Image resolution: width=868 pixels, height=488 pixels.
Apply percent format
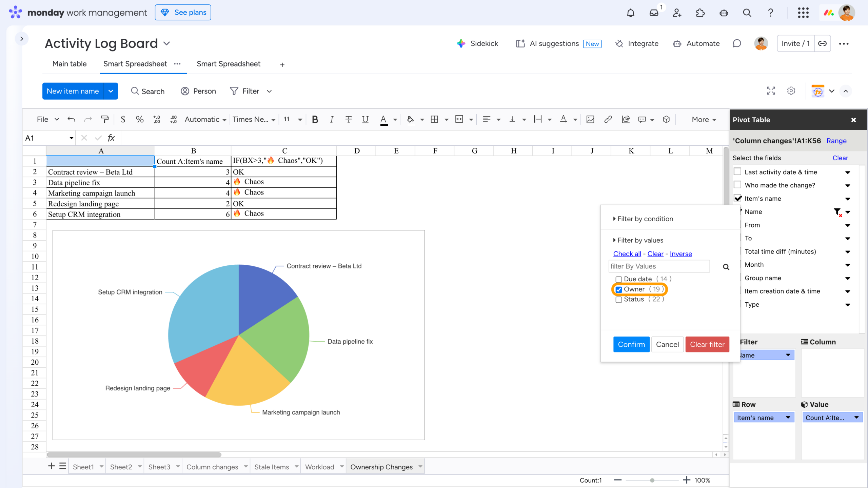click(139, 119)
